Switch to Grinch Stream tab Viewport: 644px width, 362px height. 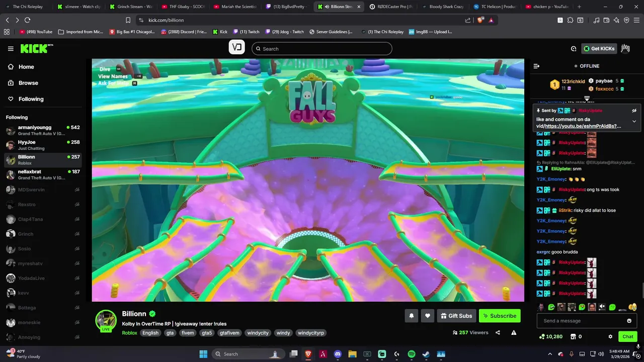(130, 7)
